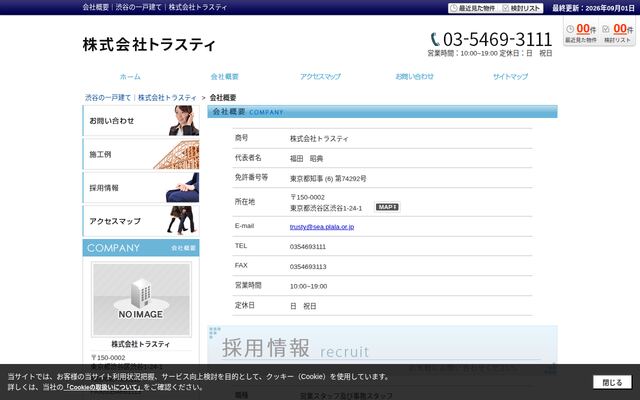Open the お問い合わせ navigation tab
This screenshot has height=400, width=640.
coord(415,76)
